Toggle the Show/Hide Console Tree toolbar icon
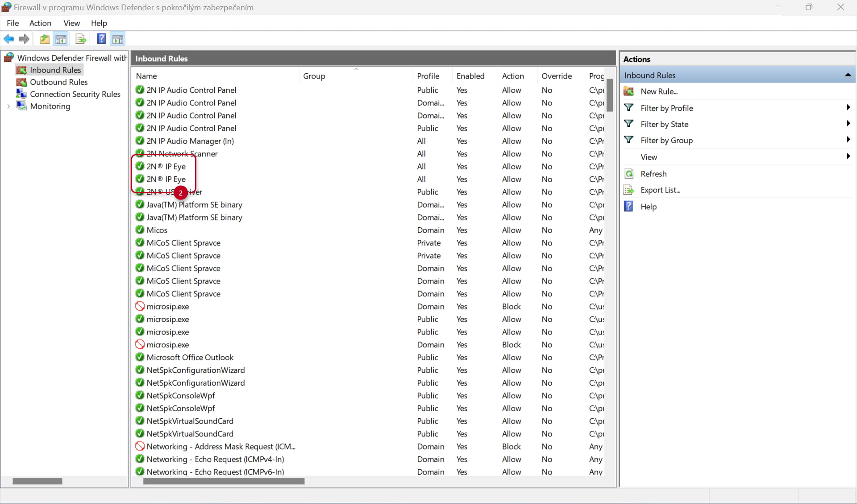Screen dimensions: 857x504 click(61, 39)
